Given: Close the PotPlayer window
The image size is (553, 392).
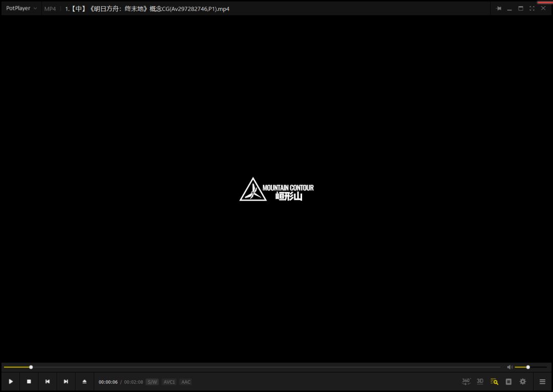Looking at the screenshot, I should [x=543, y=8].
